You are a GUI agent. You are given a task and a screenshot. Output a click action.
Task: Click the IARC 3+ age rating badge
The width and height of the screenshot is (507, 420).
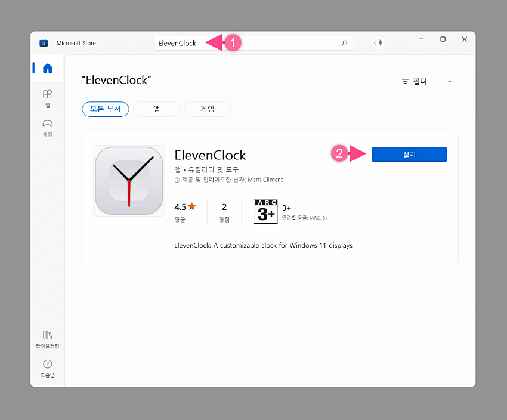(265, 211)
